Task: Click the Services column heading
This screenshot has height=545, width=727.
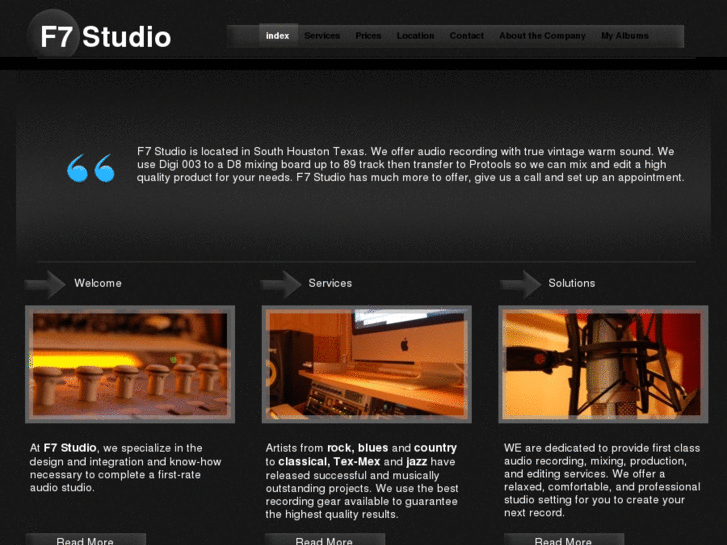Action: (x=330, y=283)
